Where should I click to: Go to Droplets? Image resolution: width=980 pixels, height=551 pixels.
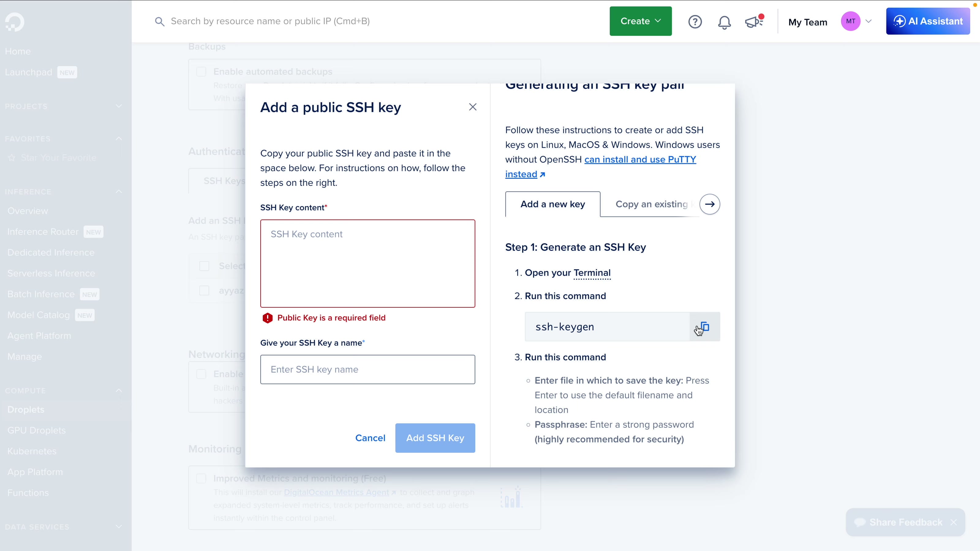click(26, 410)
